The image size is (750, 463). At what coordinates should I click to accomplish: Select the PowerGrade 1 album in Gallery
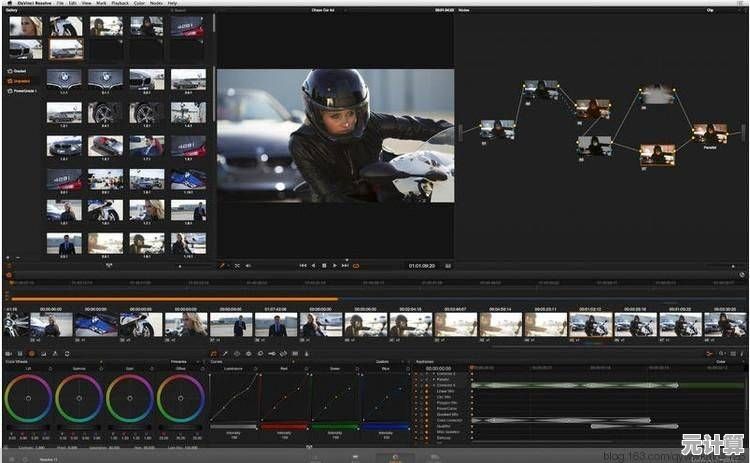coord(20,90)
